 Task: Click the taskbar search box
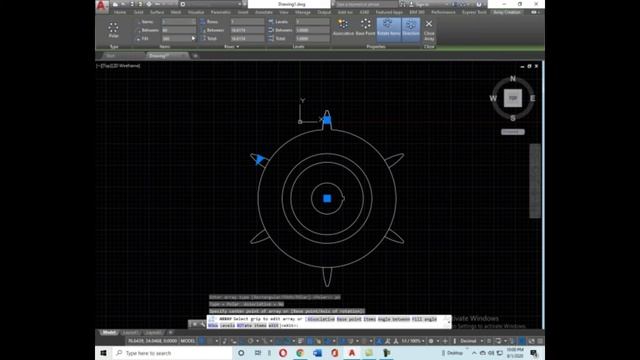[x=172, y=353]
